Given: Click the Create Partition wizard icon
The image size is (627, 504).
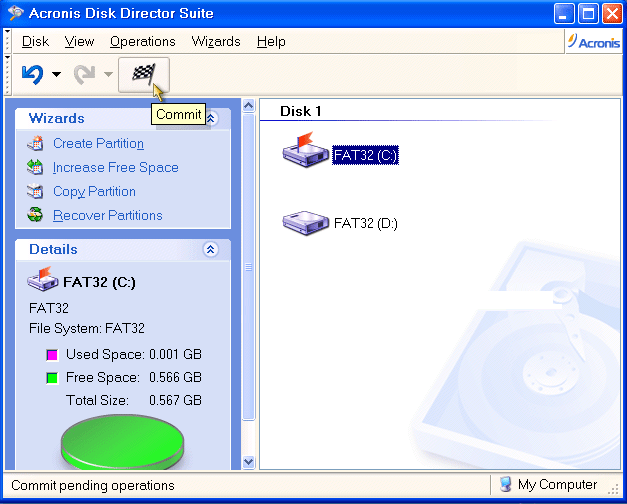Looking at the screenshot, I should [x=36, y=144].
